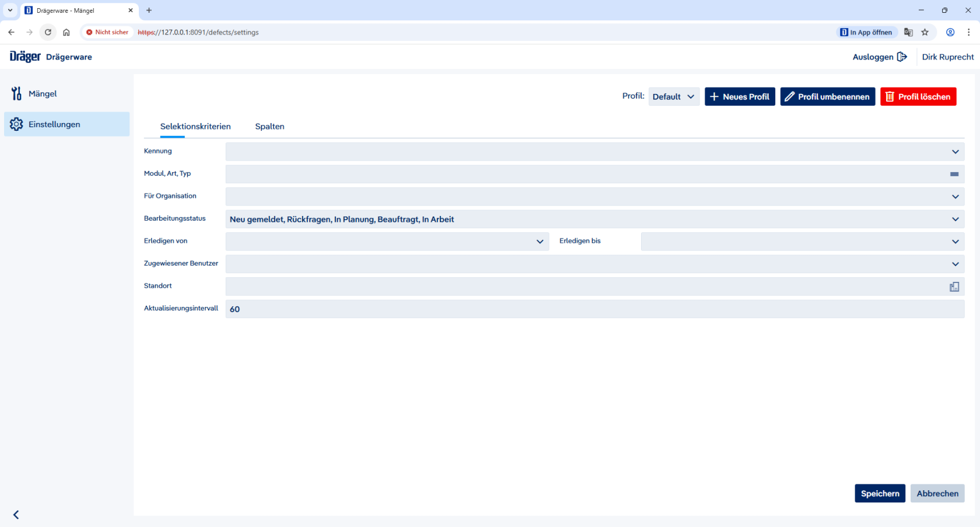This screenshot has width=980, height=527.
Task: Click the Ausloggen logout icon
Action: click(902, 57)
